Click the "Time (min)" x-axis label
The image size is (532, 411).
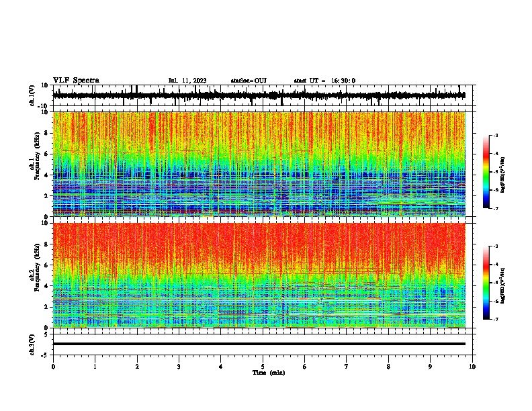pyautogui.click(x=269, y=373)
